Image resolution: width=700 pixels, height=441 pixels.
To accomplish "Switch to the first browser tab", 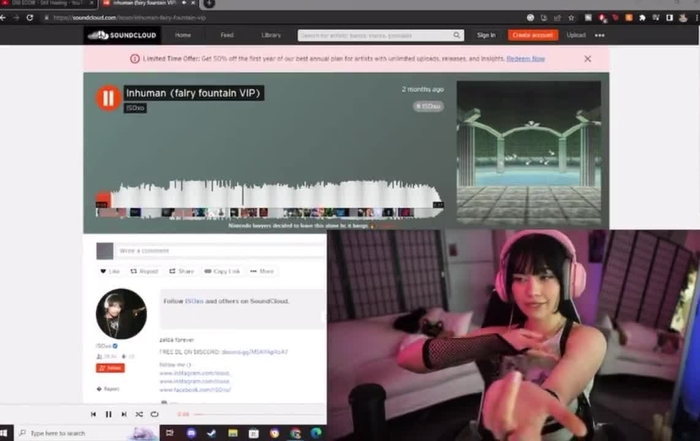I will (x=49, y=4).
